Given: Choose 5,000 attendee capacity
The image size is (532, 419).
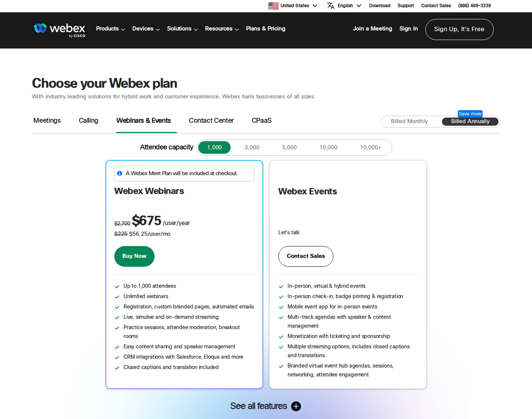Looking at the screenshot, I should point(289,147).
